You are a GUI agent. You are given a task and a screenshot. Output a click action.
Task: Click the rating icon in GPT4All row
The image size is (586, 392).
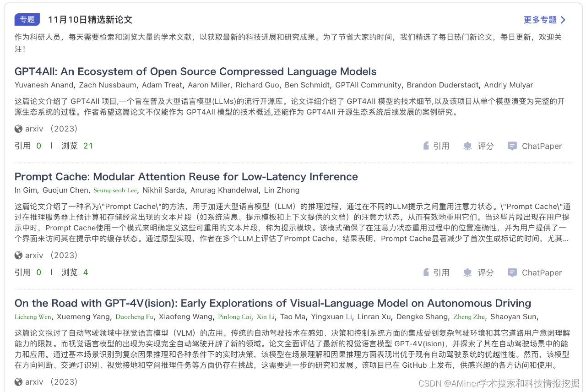click(467, 146)
